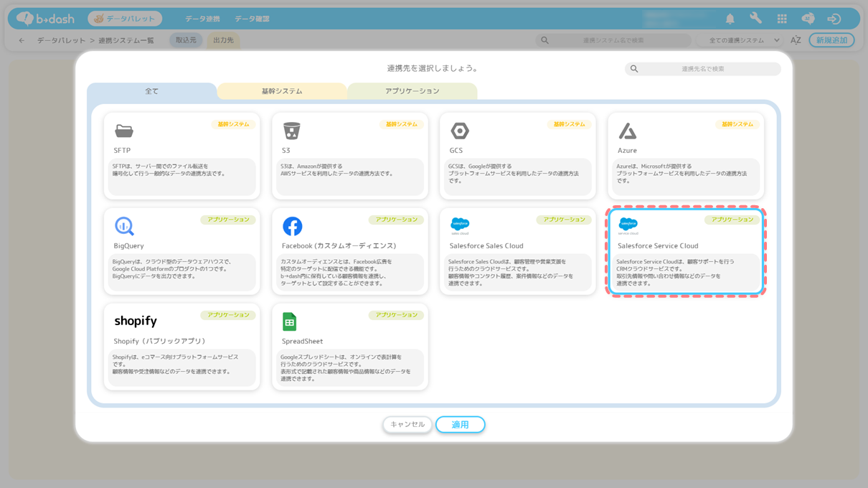Select the Shopify (パブリックアプリ) title

(x=160, y=342)
